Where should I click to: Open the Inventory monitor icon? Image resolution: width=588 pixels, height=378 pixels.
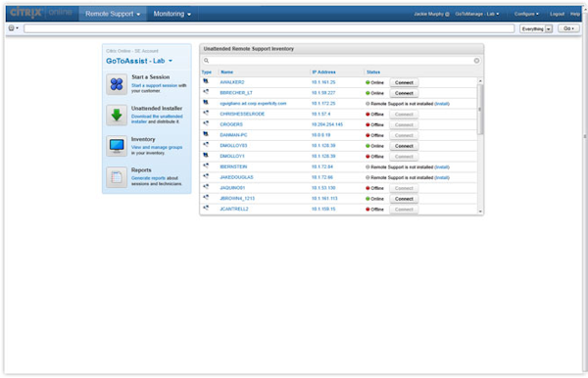pos(117,146)
